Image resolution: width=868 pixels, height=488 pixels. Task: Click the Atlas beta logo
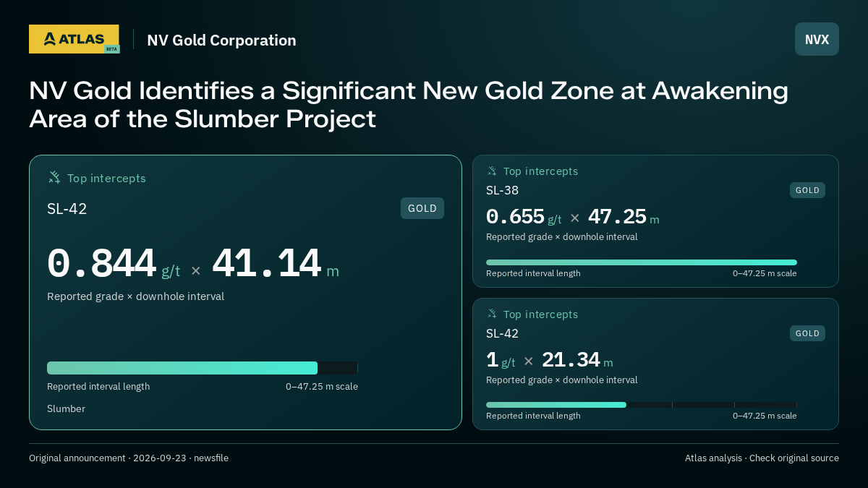(x=74, y=39)
